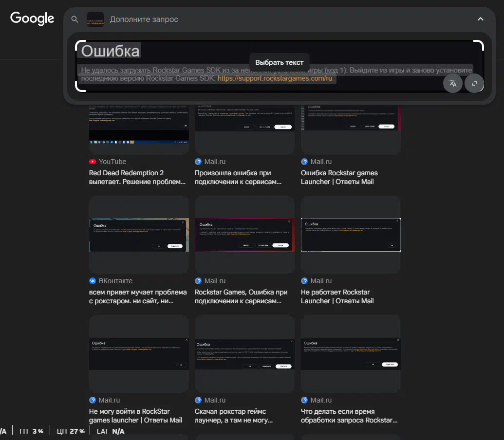Viewport: 504px width, 440px height.
Task: Click the uploaded image thumbnail in search bar
Action: click(95, 19)
